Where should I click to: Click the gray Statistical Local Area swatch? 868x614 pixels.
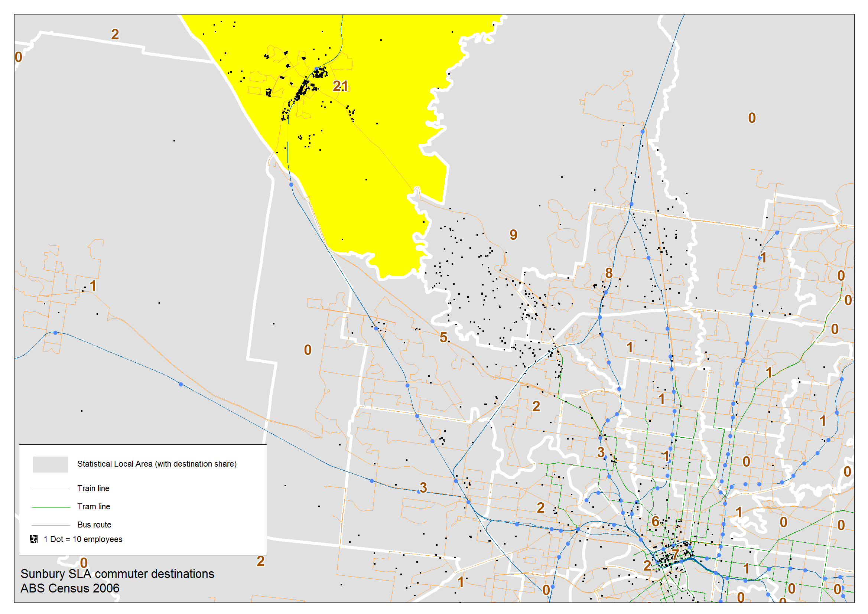(50, 464)
